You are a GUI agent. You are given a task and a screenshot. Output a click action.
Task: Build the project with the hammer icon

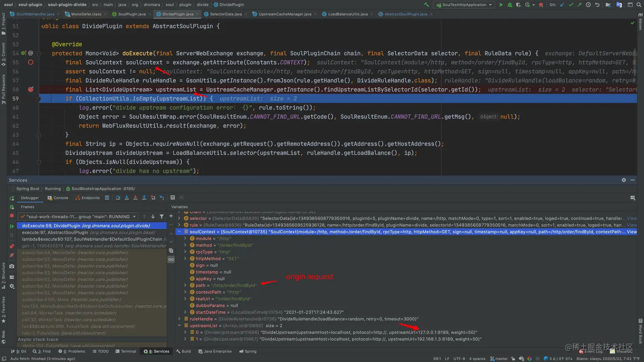pos(426,5)
